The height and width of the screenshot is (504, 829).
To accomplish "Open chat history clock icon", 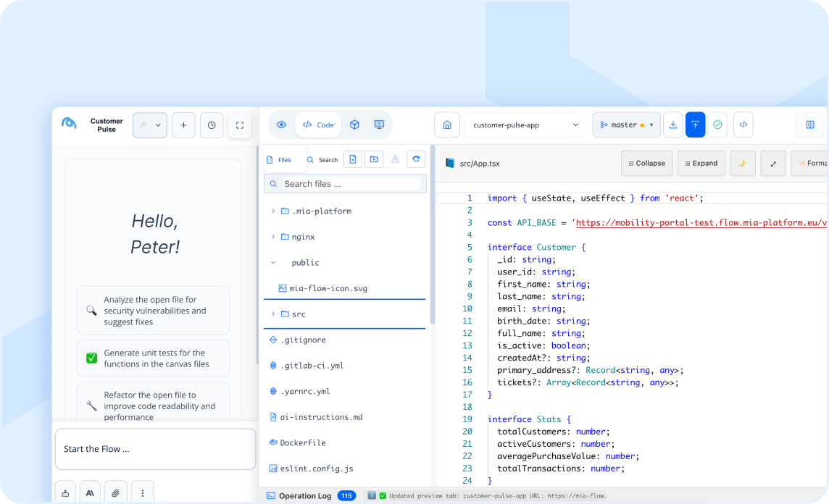I will pos(212,125).
